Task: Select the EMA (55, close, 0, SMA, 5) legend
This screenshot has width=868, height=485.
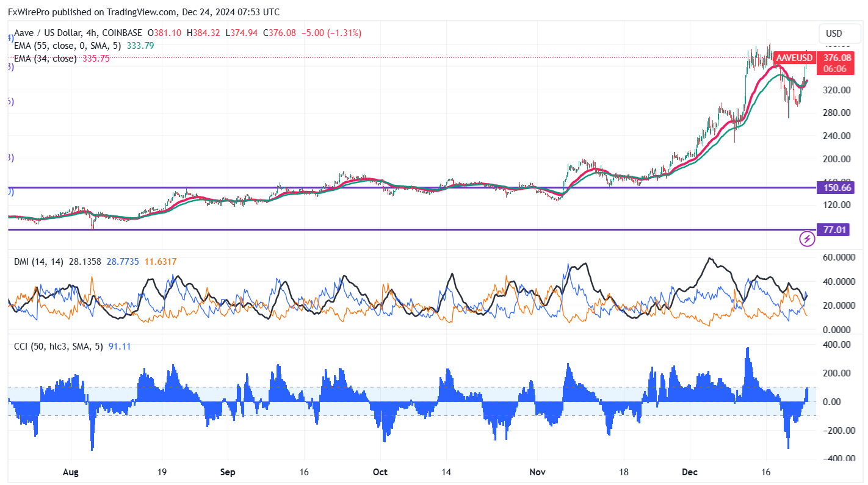Action: (68, 45)
